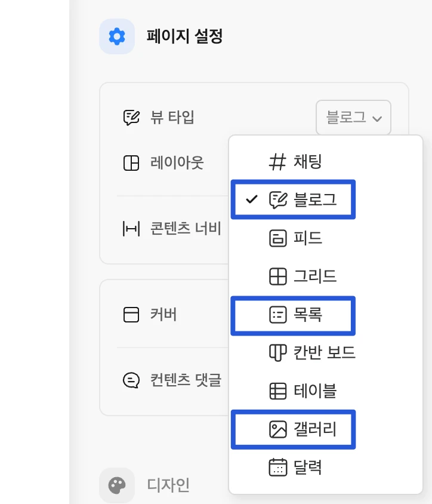
Task: Click the 뷰 타입 label text
Action: pos(172,117)
